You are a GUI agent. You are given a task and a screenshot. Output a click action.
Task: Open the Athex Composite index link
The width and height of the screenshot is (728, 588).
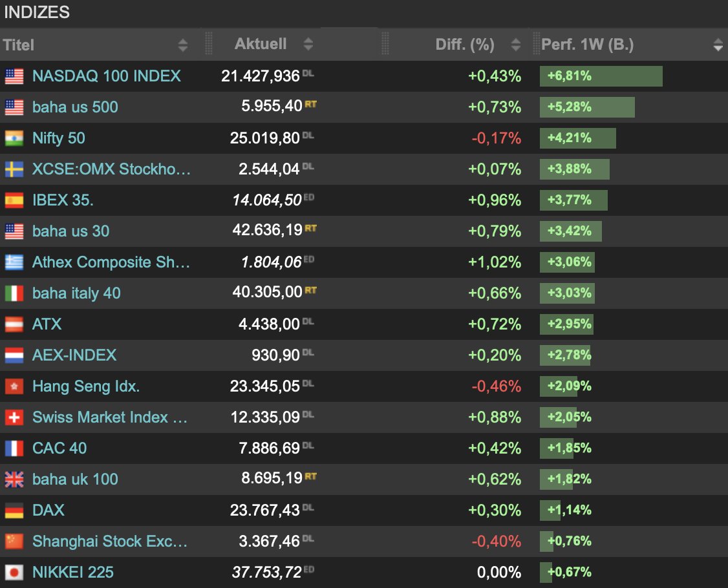tap(111, 262)
